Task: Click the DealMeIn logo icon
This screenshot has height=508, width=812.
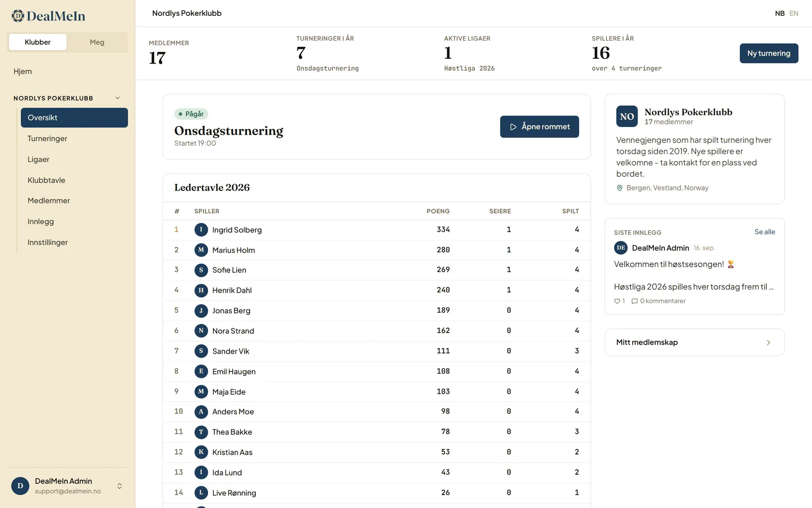Action: [18, 16]
